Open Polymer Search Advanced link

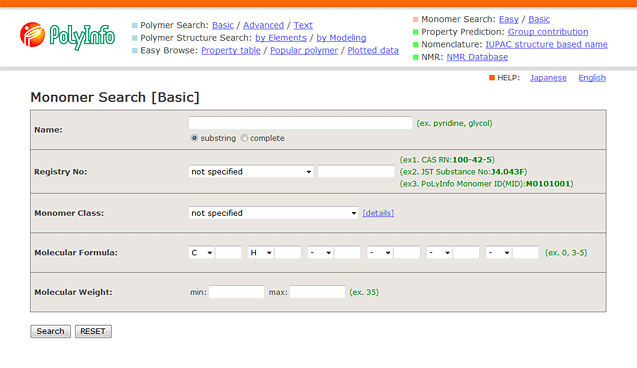[x=263, y=25]
